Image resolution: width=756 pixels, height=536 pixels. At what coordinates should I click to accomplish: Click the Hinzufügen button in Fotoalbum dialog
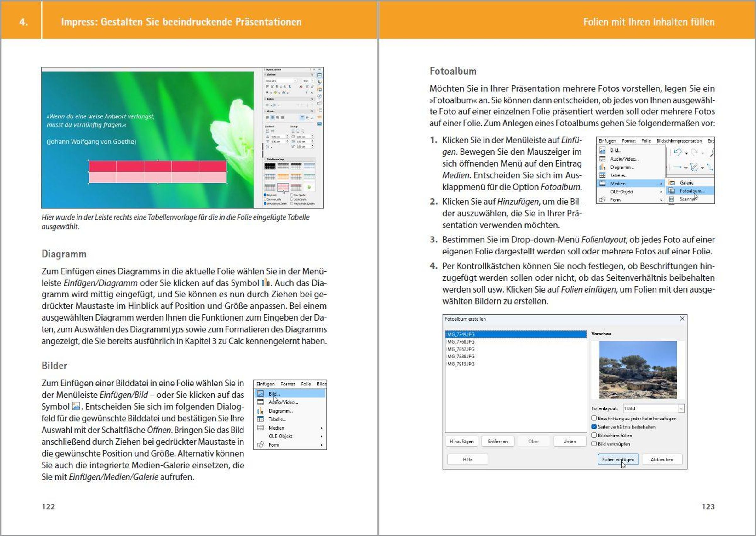click(461, 441)
